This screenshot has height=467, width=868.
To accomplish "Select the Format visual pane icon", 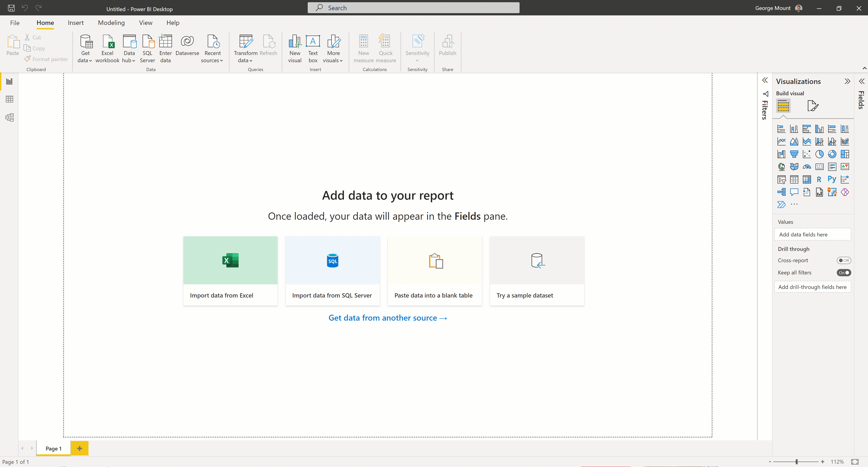I will click(812, 106).
